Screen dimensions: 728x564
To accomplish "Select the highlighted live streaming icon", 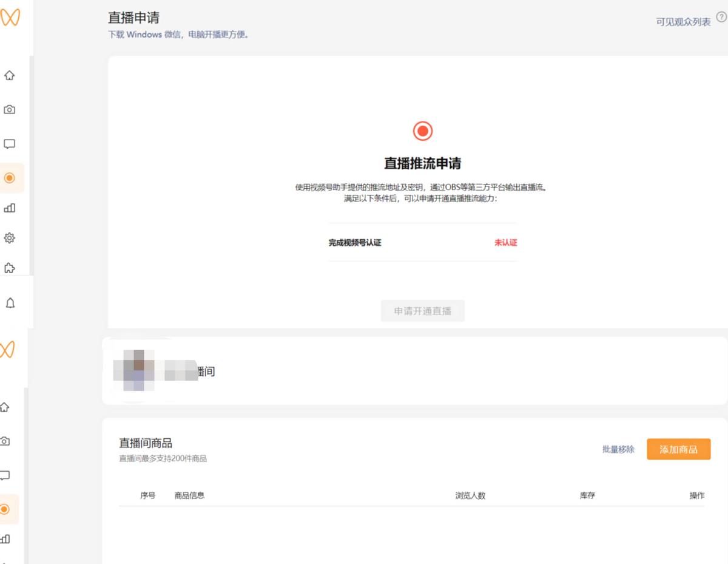I will [8, 178].
